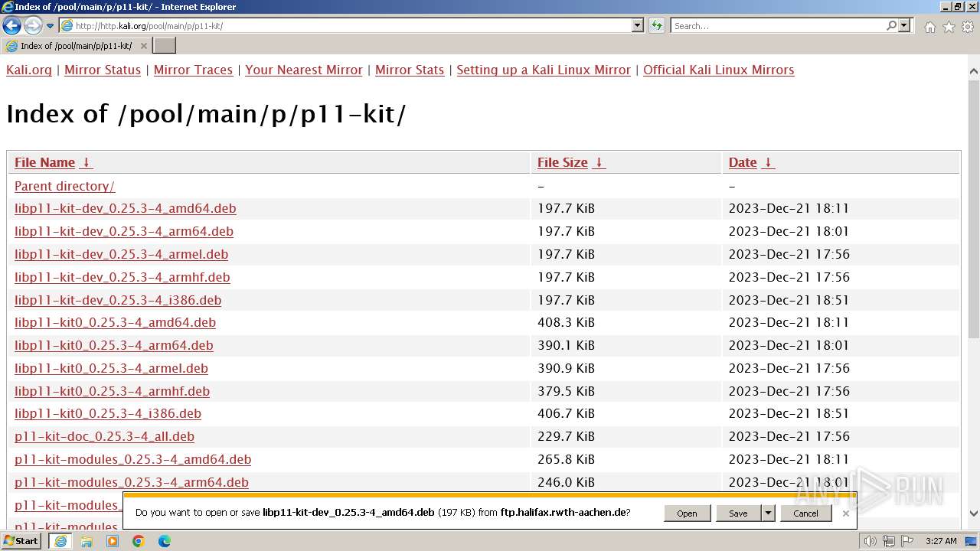Screen dimensions: 980x551
Task: Select the 'Index of /pool/main/p/p11-kit/' tab
Action: point(76,46)
